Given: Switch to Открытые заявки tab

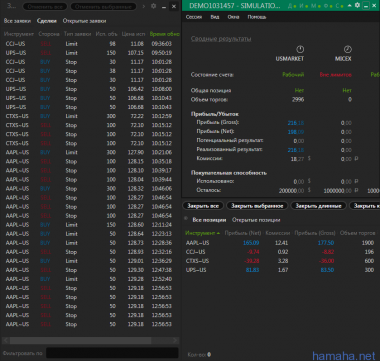Looking at the screenshot, I should coord(84,21).
